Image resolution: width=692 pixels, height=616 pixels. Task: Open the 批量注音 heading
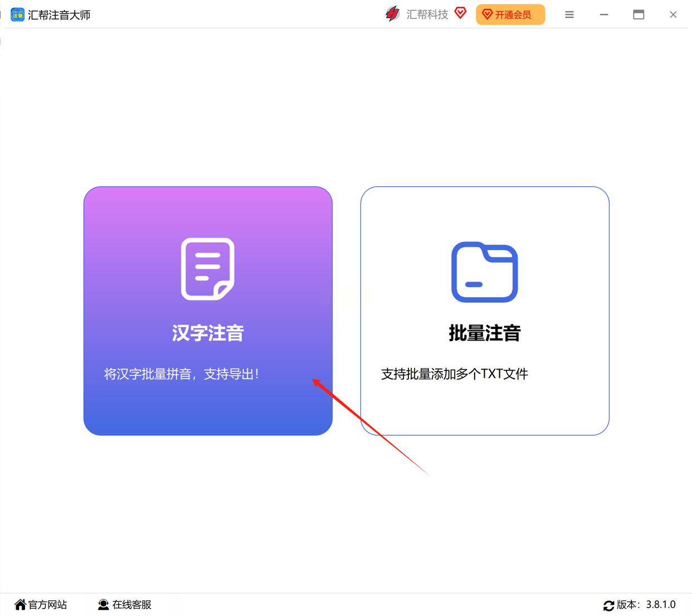pos(485,333)
